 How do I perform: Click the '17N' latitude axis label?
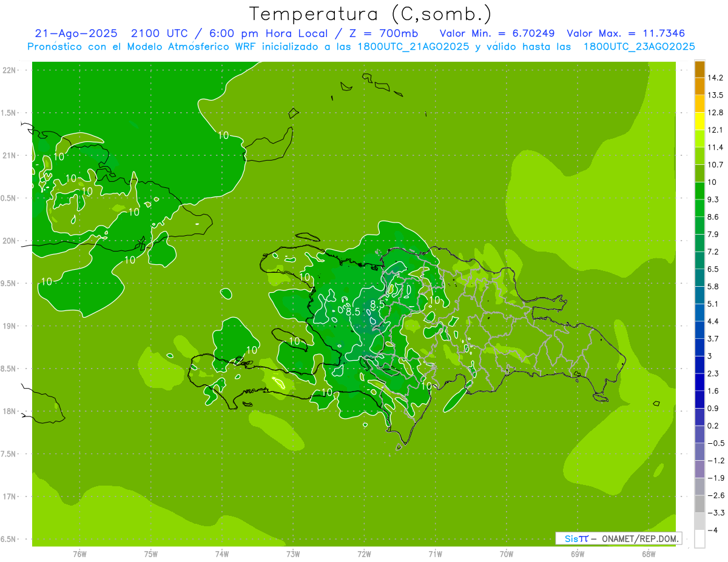pos(10,497)
